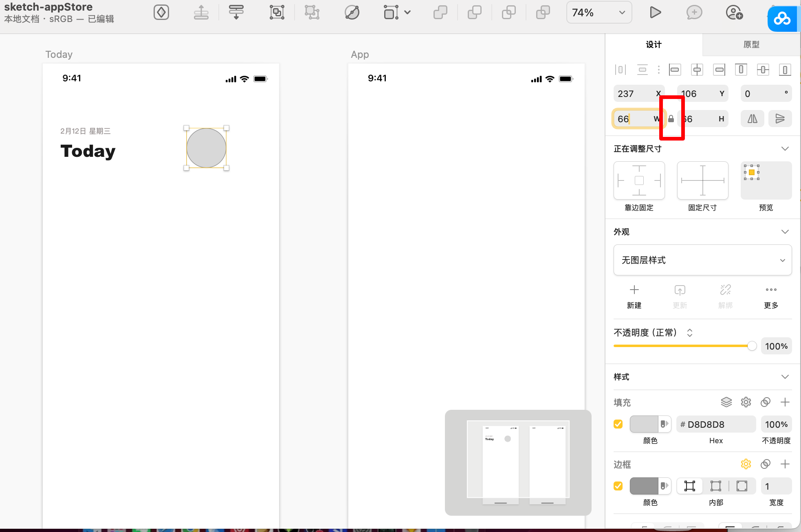Click the 解绑 layer style button
Image resolution: width=801 pixels, height=532 pixels.
[726, 297]
